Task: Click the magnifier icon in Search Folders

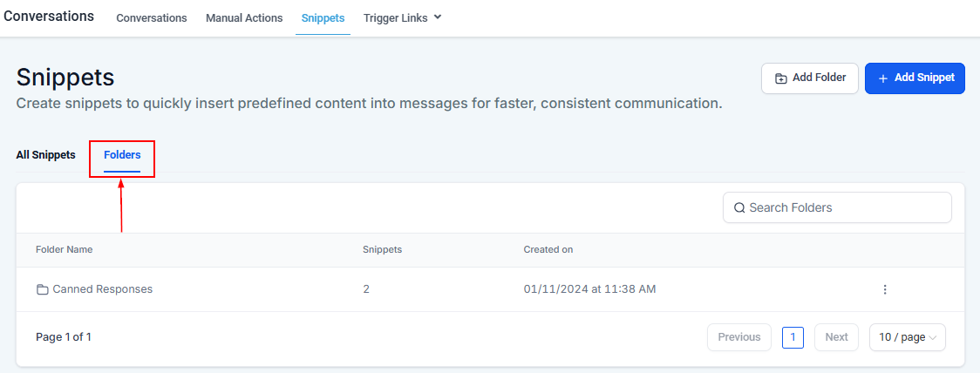Action: pos(739,207)
